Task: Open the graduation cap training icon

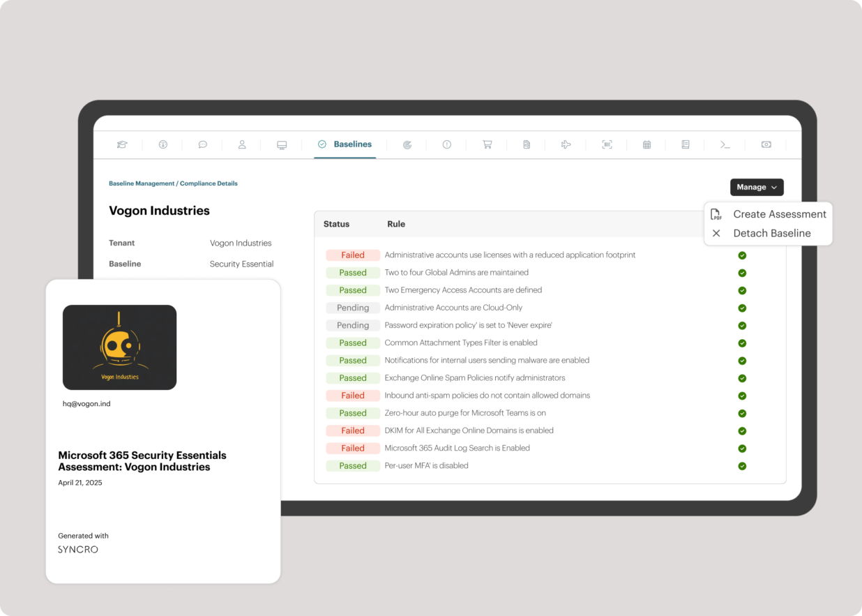Action: click(122, 144)
